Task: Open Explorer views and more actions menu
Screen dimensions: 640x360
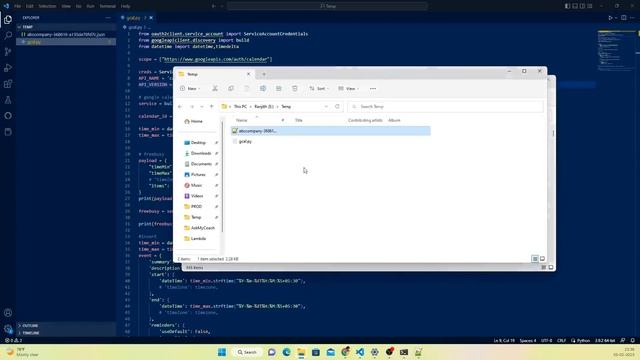Action: (108, 18)
